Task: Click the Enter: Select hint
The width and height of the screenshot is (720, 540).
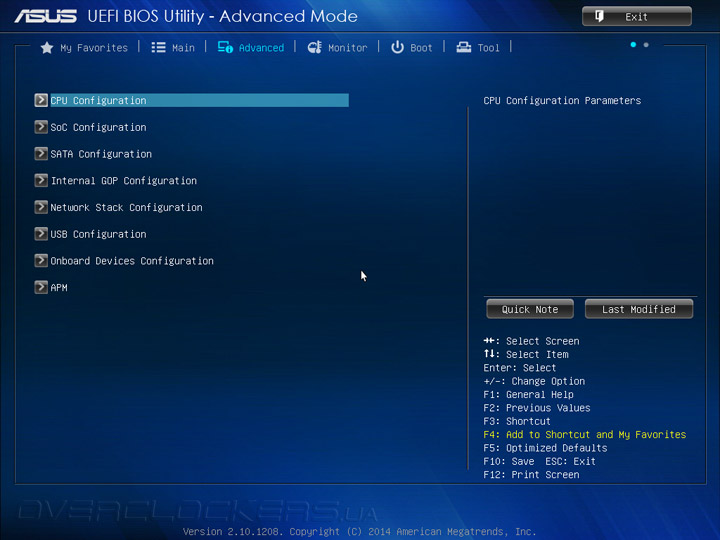Action: point(519,368)
